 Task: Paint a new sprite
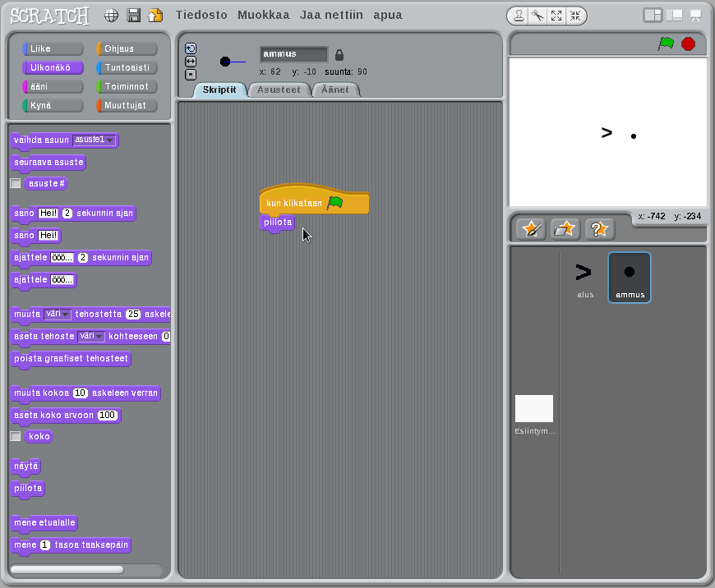point(532,229)
